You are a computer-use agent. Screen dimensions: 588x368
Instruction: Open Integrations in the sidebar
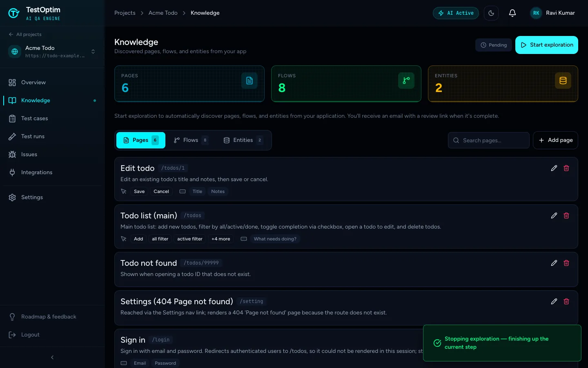coord(52,173)
